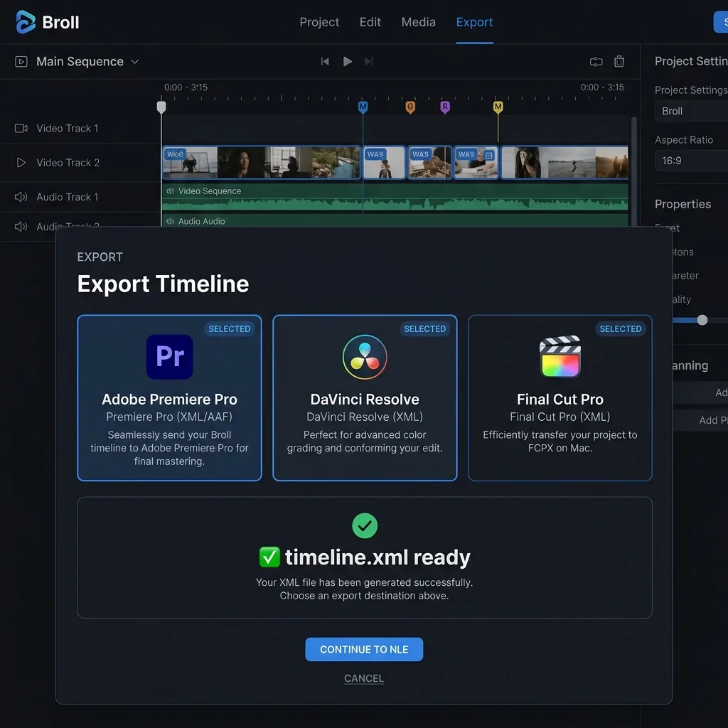Toggle SELECTED badge on Final Cut Pro card

coord(620,328)
